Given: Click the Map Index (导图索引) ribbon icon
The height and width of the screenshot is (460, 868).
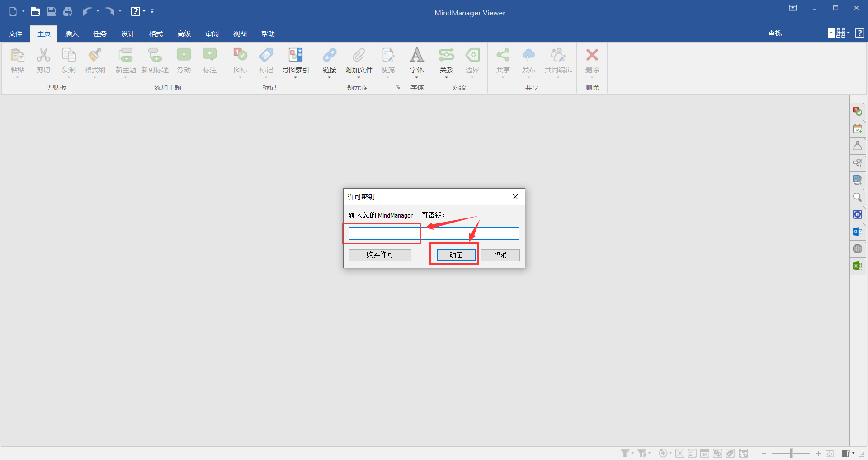Looking at the screenshot, I should [295, 56].
